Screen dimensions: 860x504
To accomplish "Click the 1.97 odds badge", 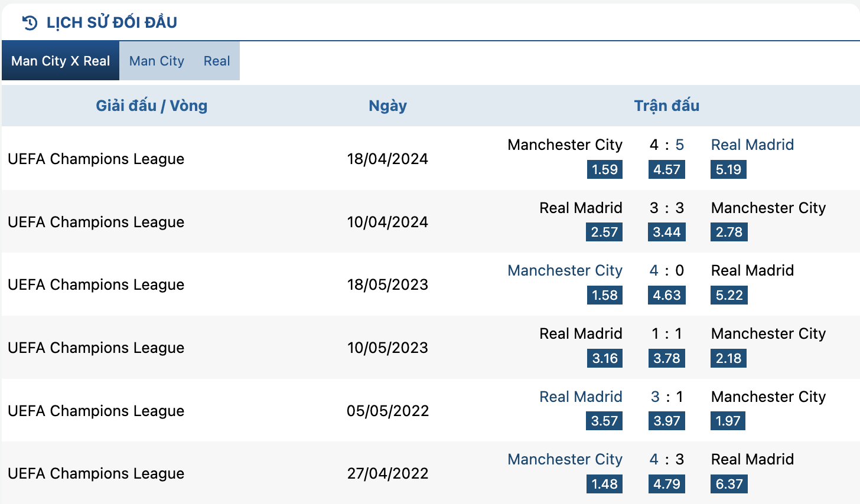I will [x=728, y=421].
